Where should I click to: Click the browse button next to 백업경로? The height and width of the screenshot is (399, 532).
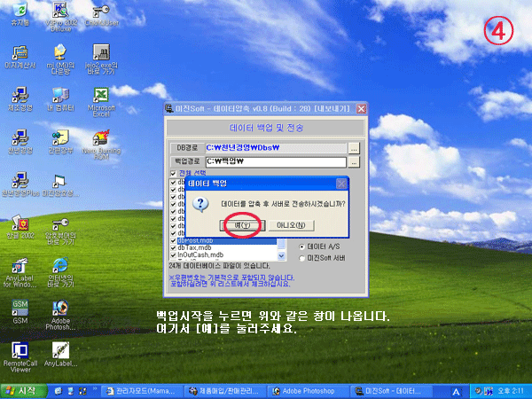tap(354, 162)
